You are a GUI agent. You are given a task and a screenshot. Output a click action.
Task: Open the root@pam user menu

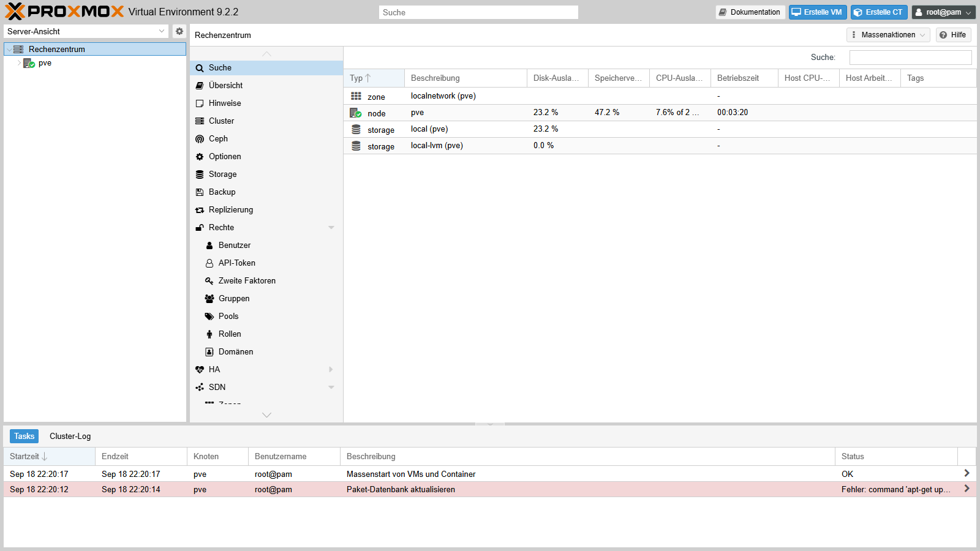click(x=943, y=12)
